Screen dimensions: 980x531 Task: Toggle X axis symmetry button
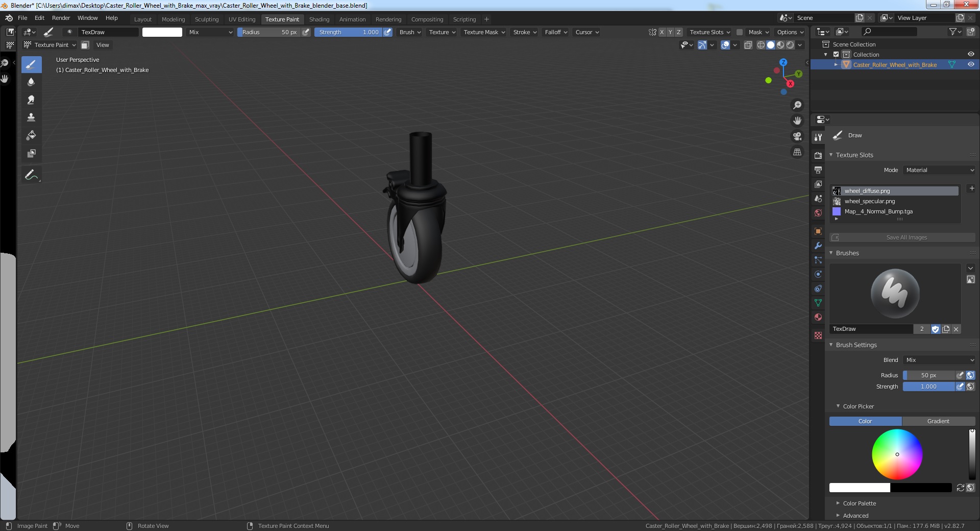point(662,32)
